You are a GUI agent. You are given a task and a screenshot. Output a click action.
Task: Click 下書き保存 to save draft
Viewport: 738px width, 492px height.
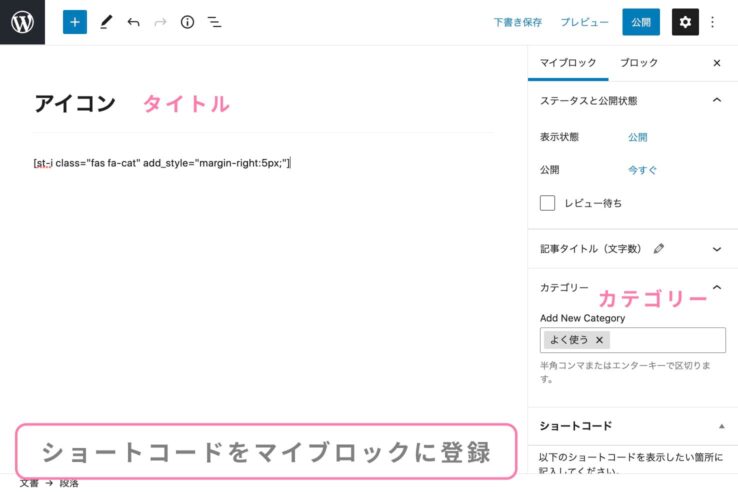518,22
